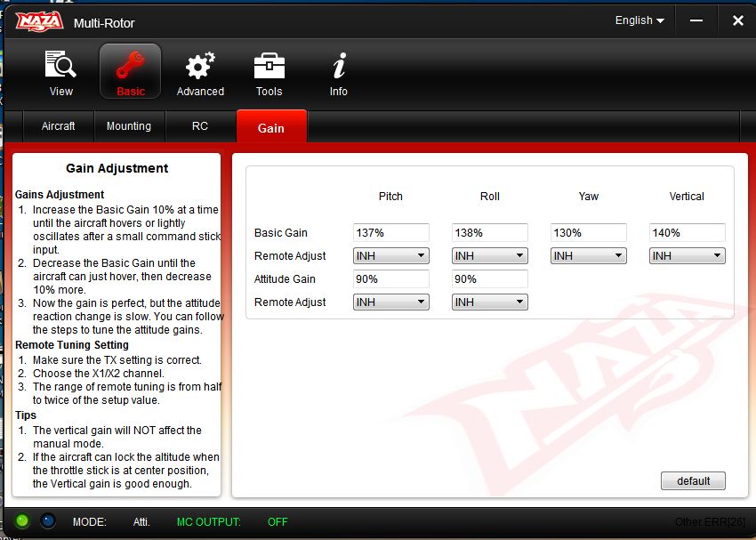Expand Pitch Basic Gain Remote Adjust dropdown
This screenshot has height=540, width=756.
(390, 256)
